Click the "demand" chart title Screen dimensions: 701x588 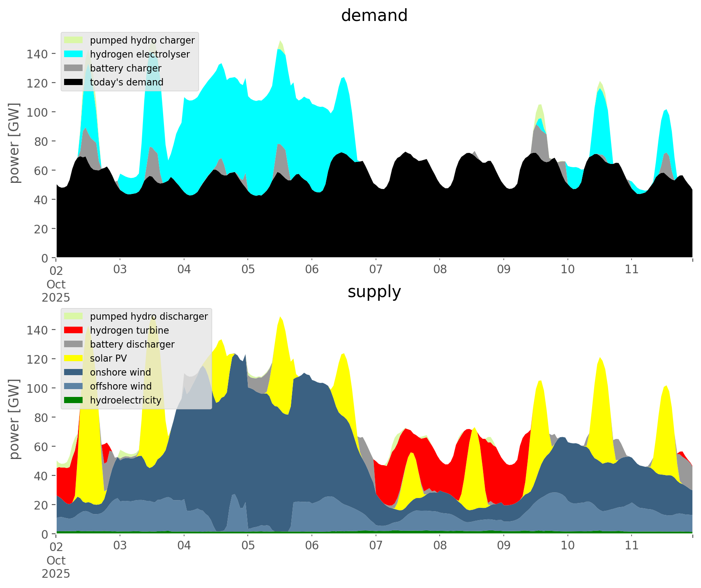[x=374, y=16]
